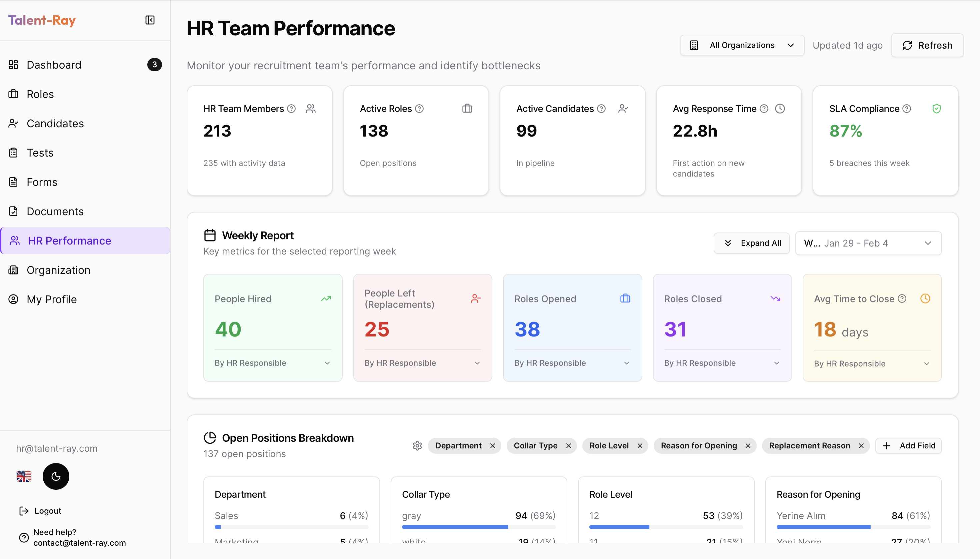Navigate to Documents via its sidebar icon
980x559 pixels.
(55, 211)
